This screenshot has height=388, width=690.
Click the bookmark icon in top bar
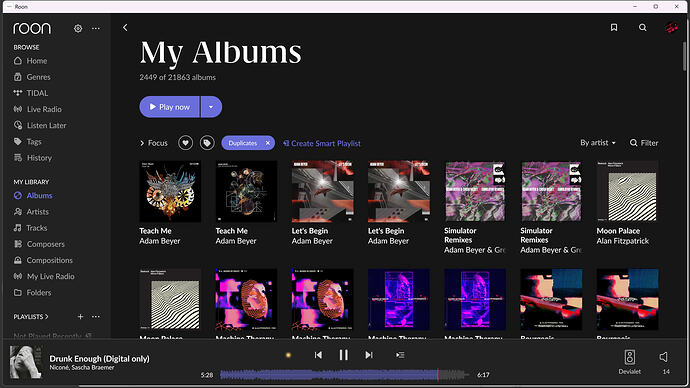(614, 28)
